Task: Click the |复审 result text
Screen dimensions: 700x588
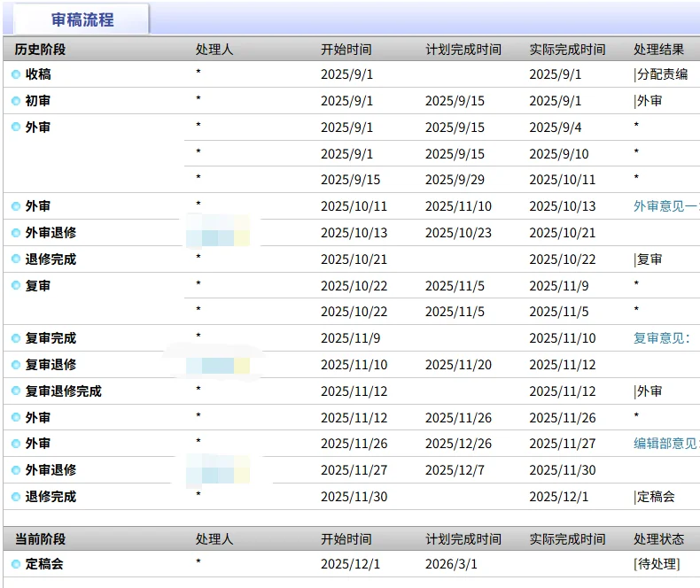Action: (648, 259)
